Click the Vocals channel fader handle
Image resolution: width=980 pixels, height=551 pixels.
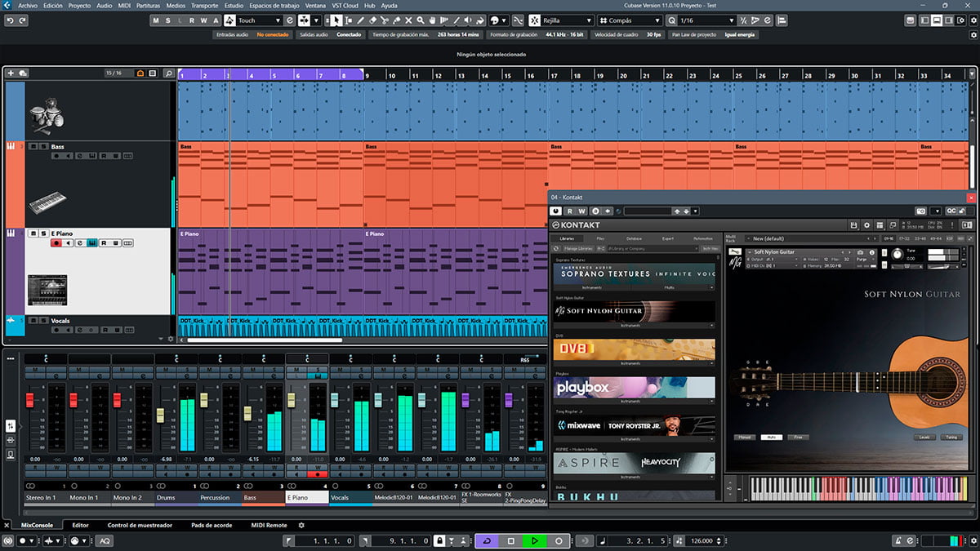coord(335,399)
